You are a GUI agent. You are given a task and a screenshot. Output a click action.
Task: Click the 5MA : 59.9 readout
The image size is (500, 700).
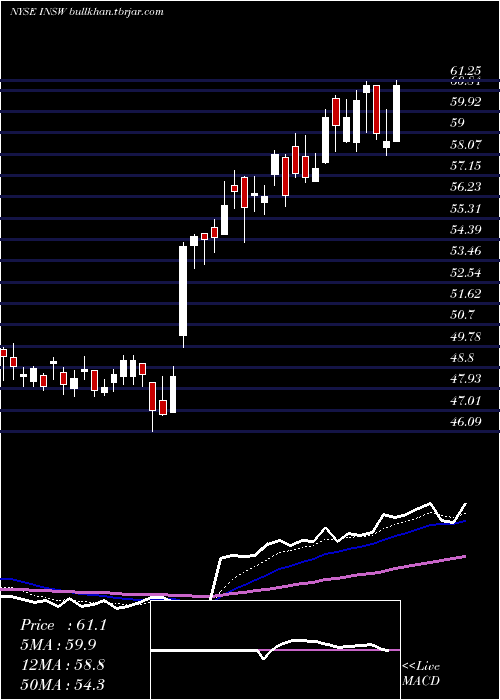click(x=58, y=645)
